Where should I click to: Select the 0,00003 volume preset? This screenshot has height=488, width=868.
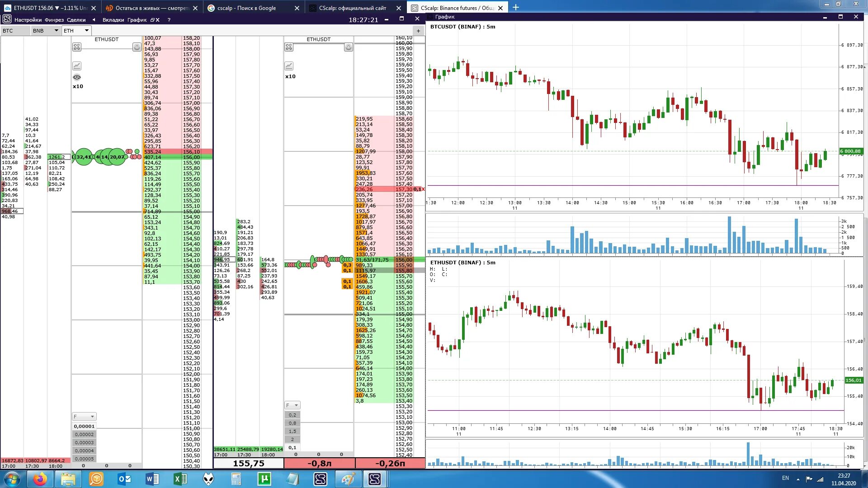click(84, 443)
